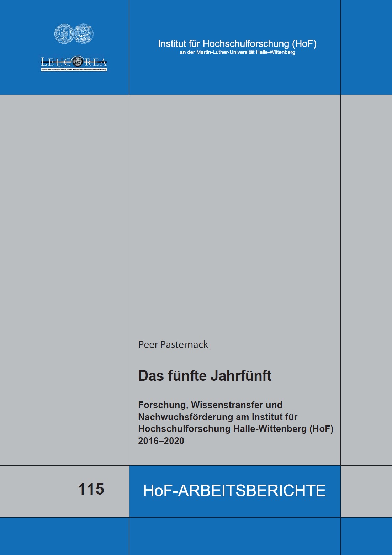This screenshot has height=555, width=392.
Task: Click the 'HoF-ARBEITSBERICHTE' series banner
Action: [234, 491]
